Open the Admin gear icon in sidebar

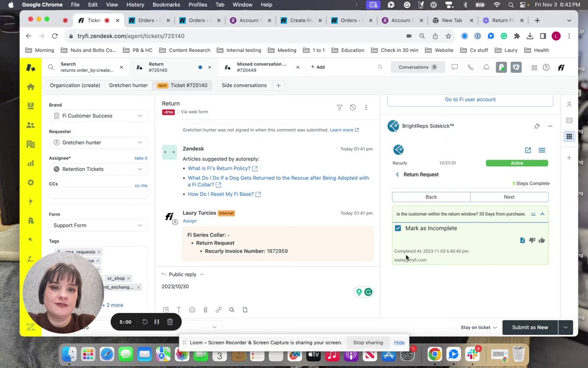(31, 183)
